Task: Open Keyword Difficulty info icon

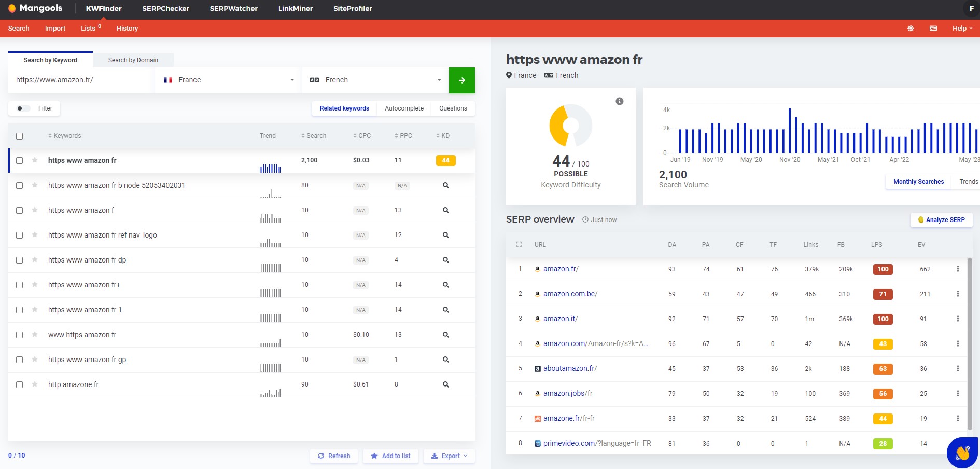Action: click(x=620, y=101)
